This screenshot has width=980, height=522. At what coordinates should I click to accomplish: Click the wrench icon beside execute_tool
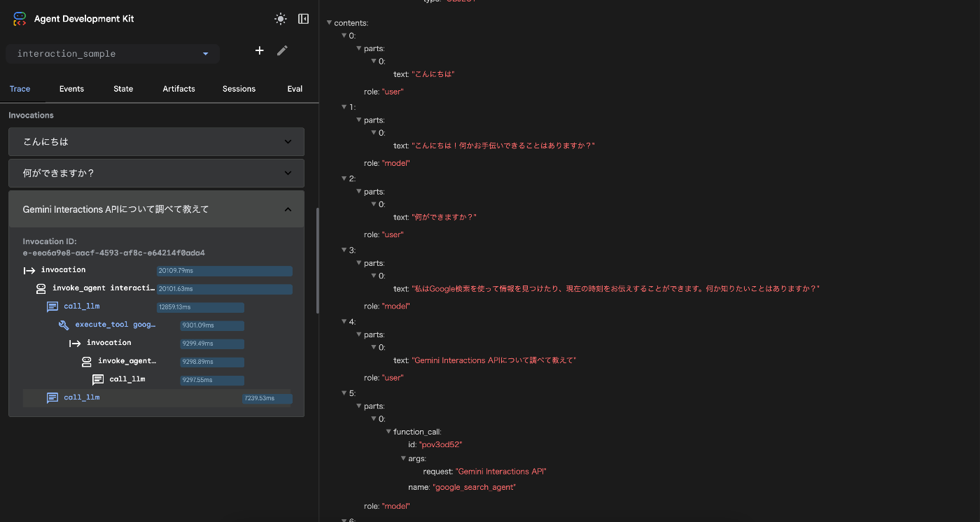point(64,325)
